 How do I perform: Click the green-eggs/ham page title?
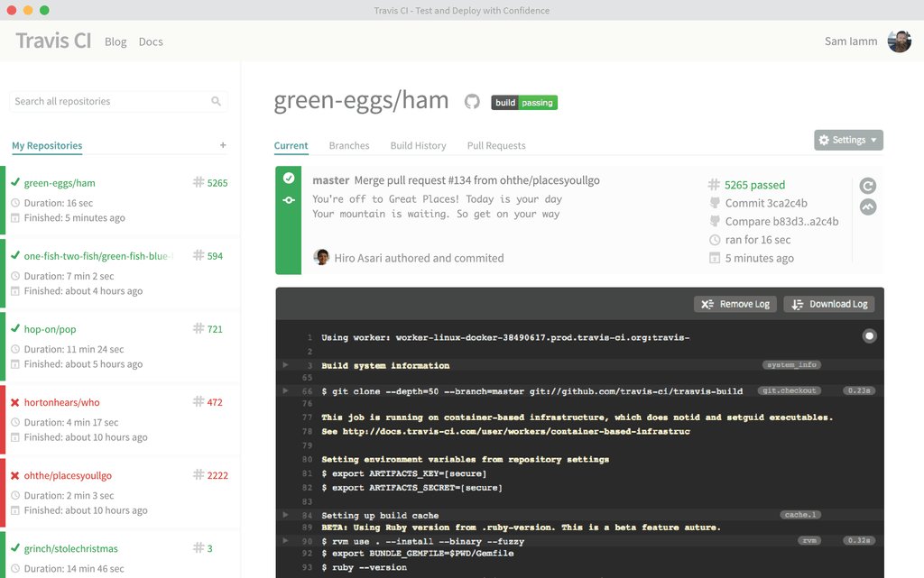(361, 101)
